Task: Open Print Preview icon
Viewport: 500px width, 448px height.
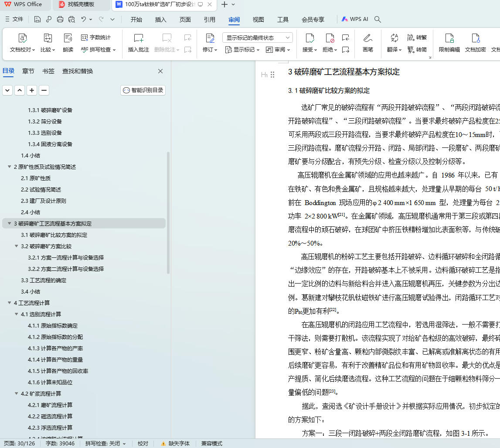Action: (72, 20)
